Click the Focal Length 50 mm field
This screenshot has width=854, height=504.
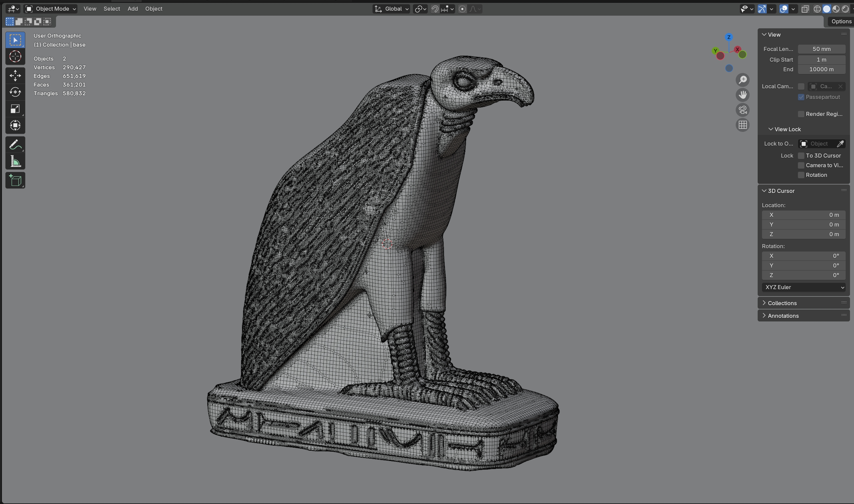coord(821,49)
